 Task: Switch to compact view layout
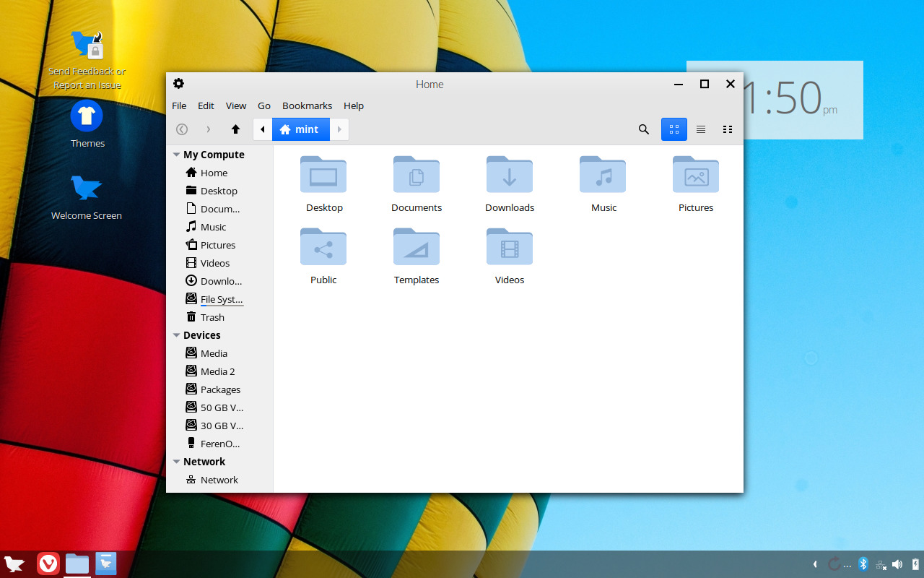728,129
